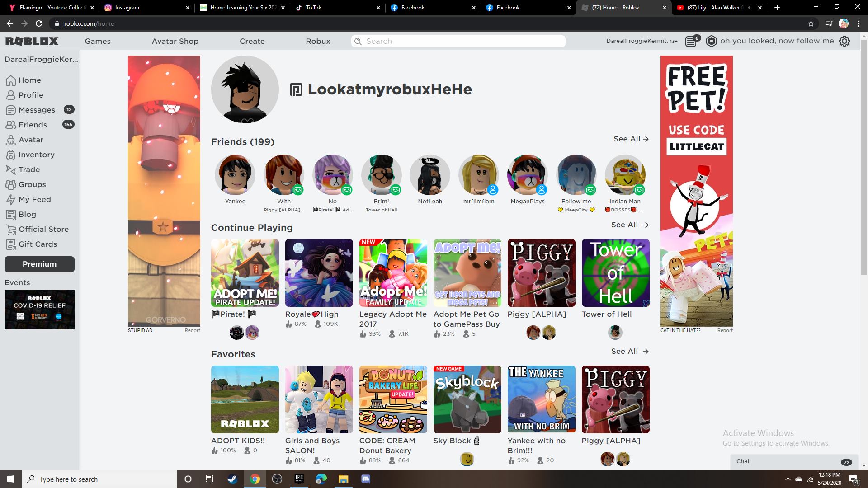Switch to the TikTok tab

click(x=338, y=8)
